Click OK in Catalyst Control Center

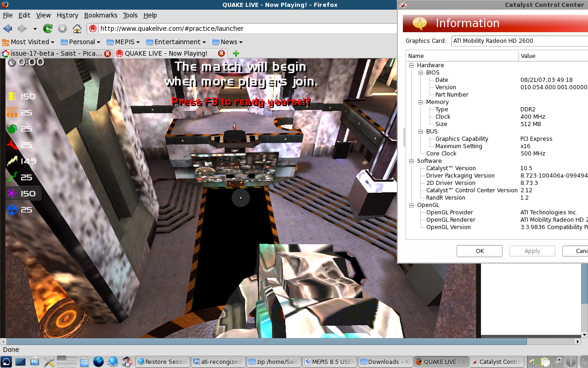tap(480, 251)
